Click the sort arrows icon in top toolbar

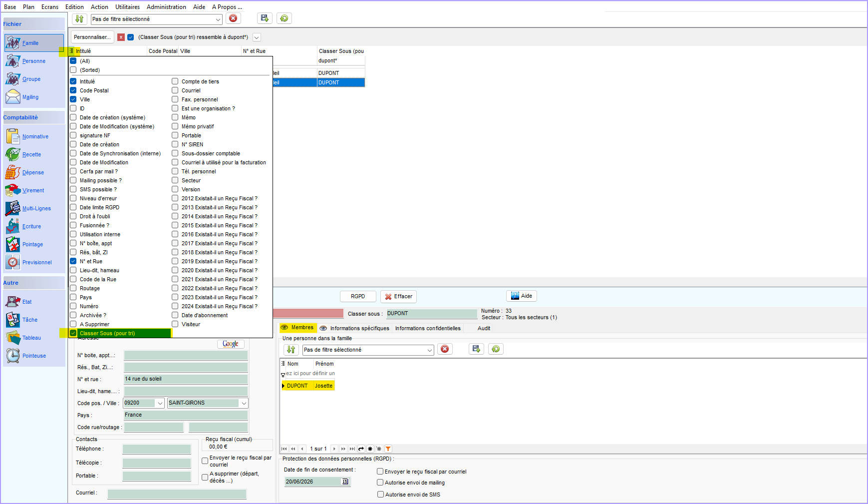[x=79, y=19]
